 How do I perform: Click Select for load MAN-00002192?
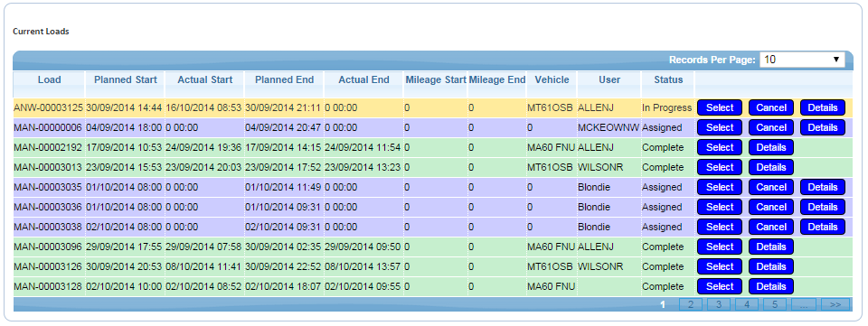pos(720,147)
